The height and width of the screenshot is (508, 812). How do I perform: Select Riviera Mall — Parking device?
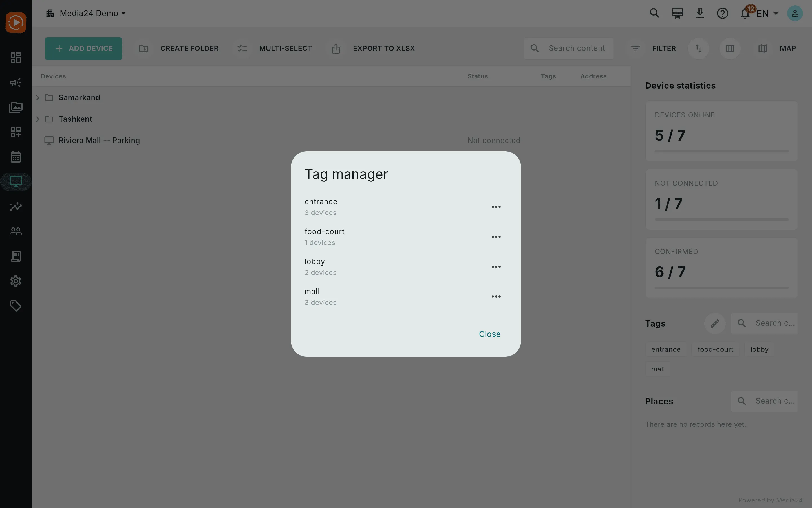tap(331, 141)
